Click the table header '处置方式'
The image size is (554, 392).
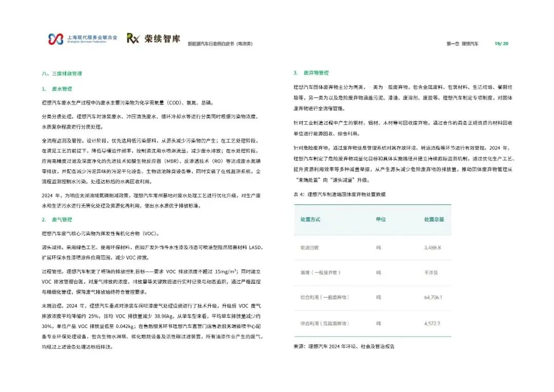[310, 220]
